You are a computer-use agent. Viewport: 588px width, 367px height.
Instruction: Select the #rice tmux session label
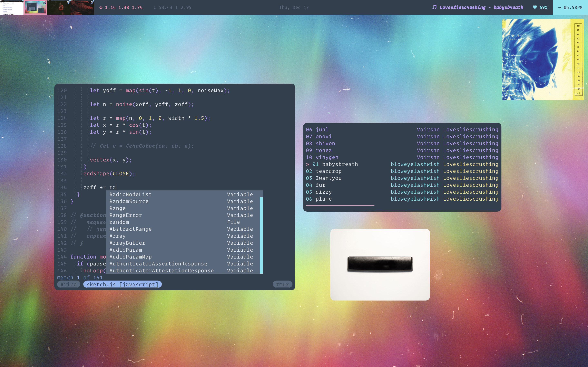(x=69, y=284)
